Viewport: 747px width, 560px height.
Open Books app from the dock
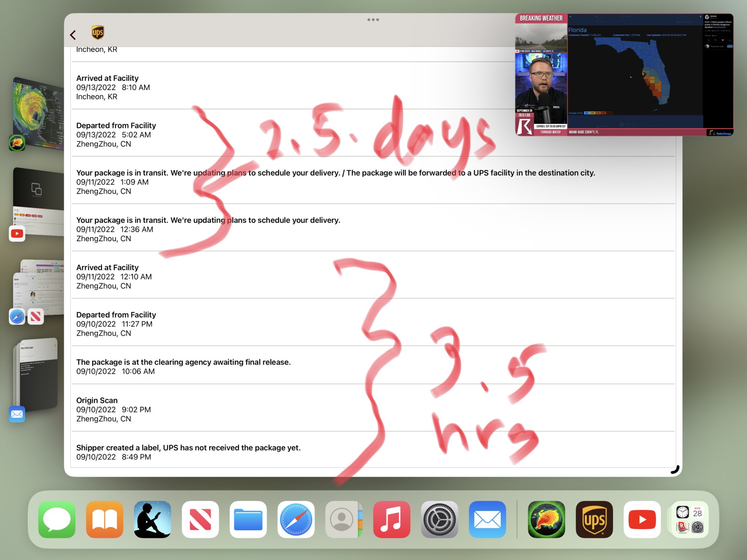105,519
